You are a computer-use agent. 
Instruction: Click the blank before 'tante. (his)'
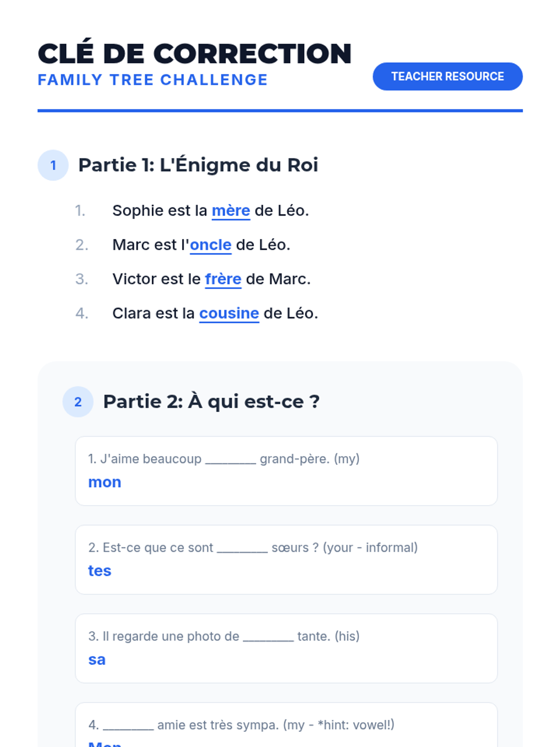click(268, 637)
